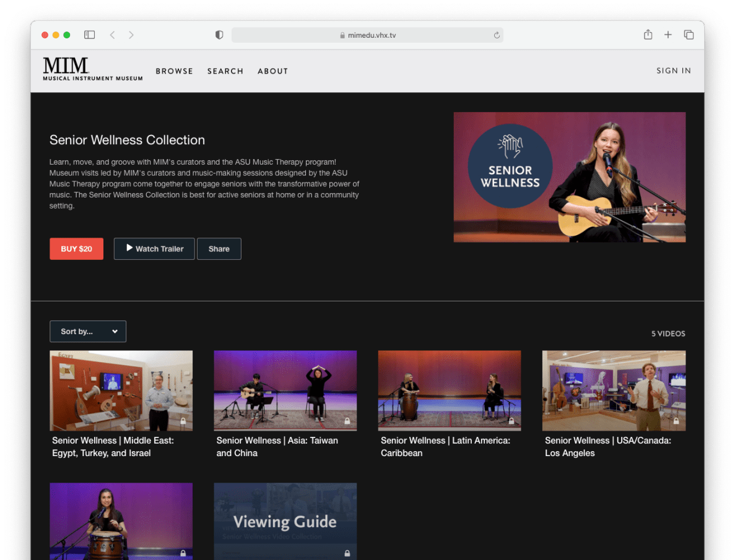Open the ABOUT menu item
735x560 pixels.
273,71
